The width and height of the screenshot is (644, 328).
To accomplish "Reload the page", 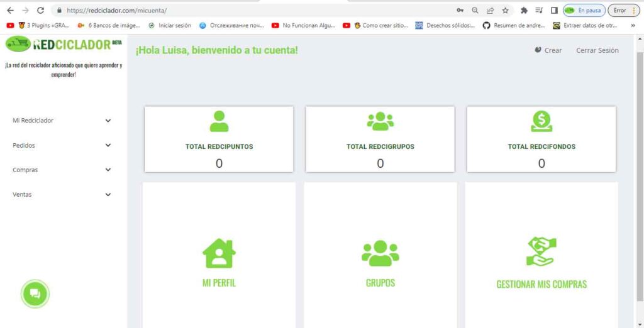I will click(41, 11).
